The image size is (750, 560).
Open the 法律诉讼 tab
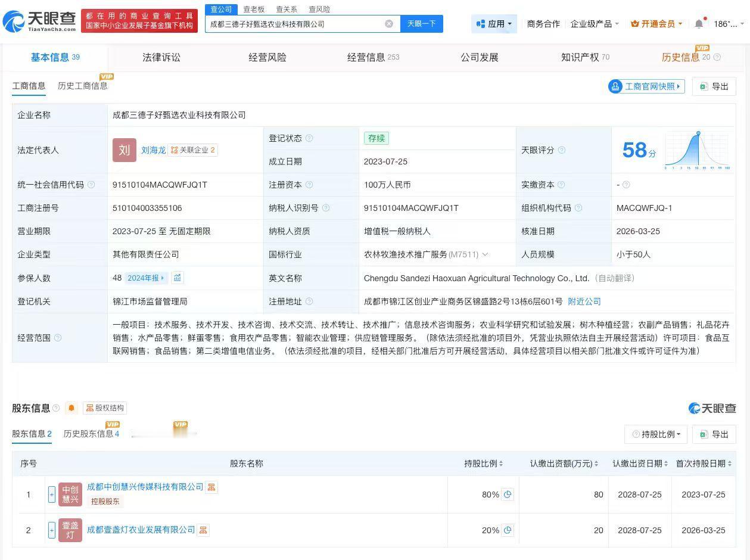click(161, 58)
